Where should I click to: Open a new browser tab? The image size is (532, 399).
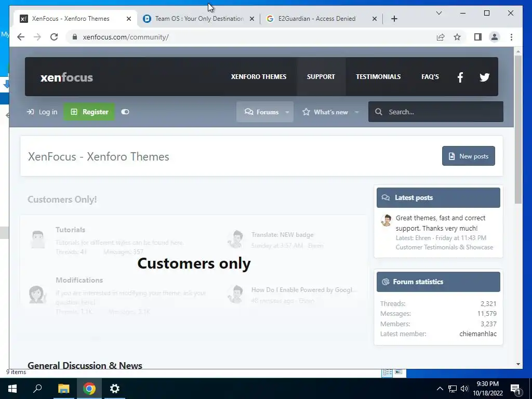(394, 19)
